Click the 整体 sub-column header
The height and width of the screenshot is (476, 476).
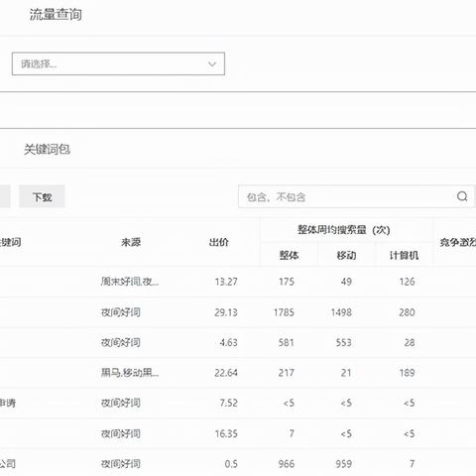pyautogui.click(x=289, y=255)
